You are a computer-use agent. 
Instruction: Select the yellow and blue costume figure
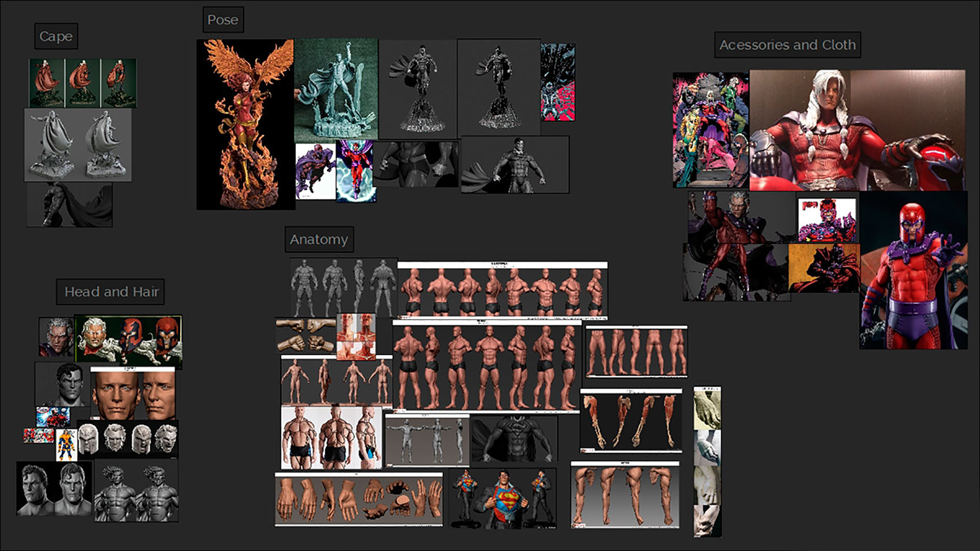(x=66, y=445)
